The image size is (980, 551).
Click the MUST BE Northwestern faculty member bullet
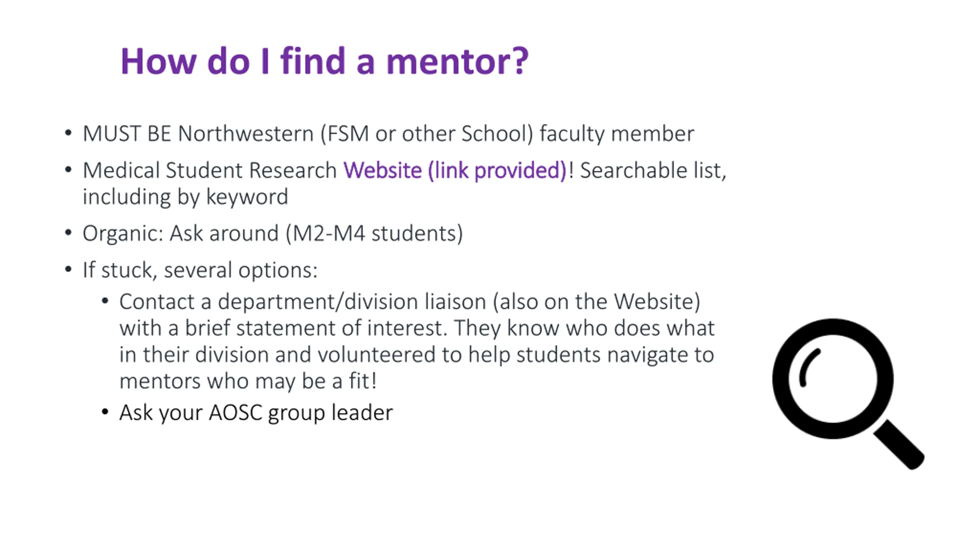[388, 134]
